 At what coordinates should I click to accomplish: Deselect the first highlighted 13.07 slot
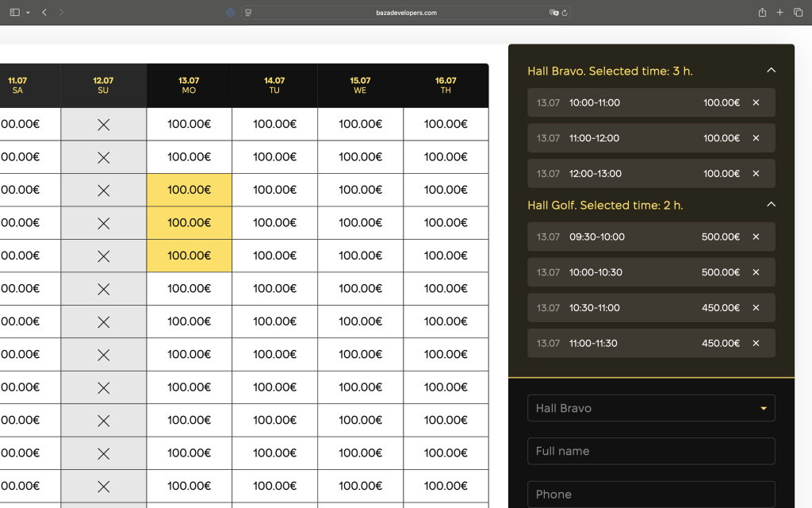189,190
